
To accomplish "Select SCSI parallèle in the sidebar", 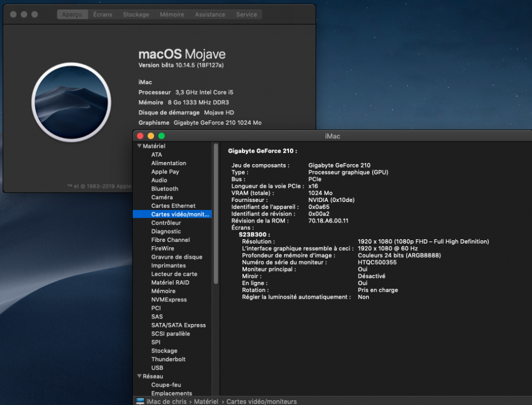I will 170,333.
